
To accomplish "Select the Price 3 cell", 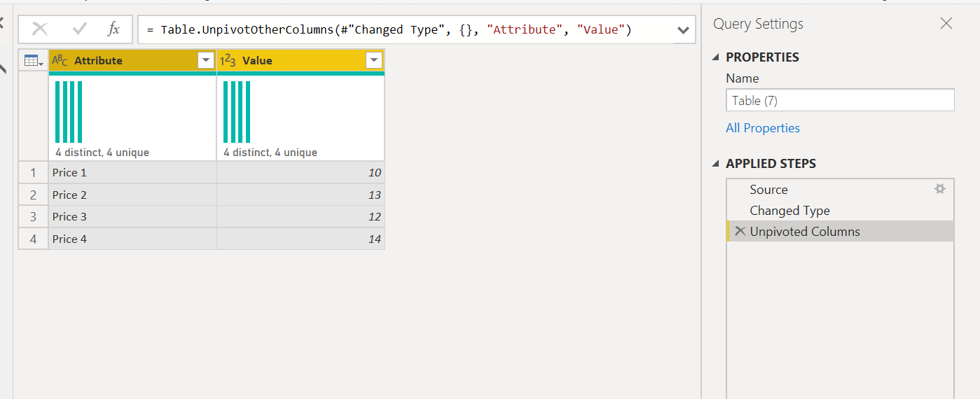I will [x=132, y=217].
